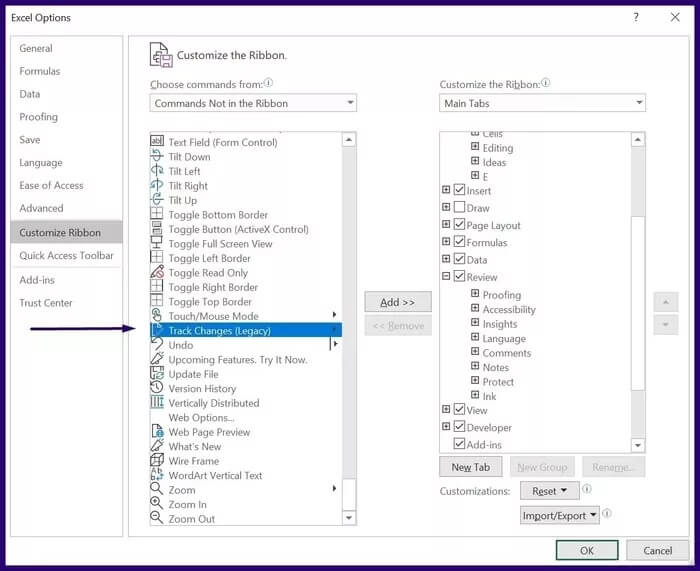The height and width of the screenshot is (571, 700).
Task: Click the Rename button
Action: [613, 467]
